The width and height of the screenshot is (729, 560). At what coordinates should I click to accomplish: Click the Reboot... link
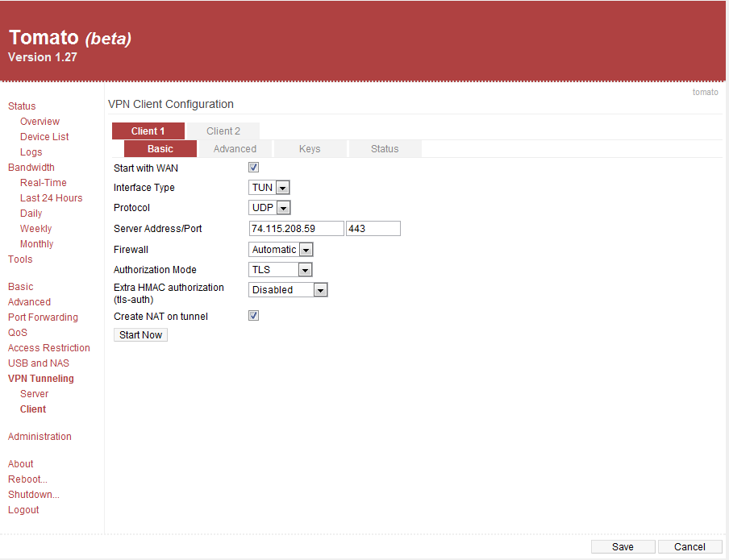tap(27, 479)
